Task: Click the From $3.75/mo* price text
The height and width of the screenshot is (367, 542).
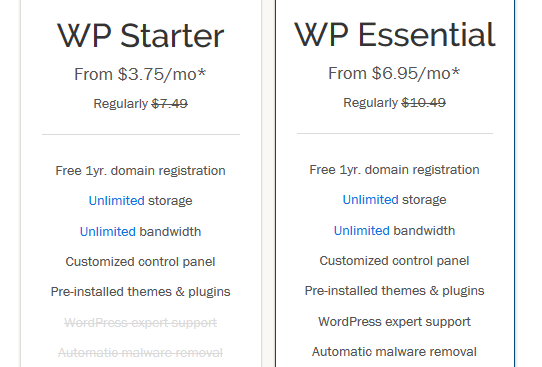Action: click(x=140, y=74)
